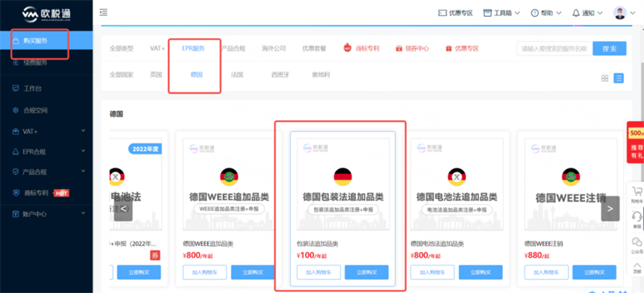The width and height of the screenshot is (644, 293).
Task: Expand the VAT+ sidebar menu
Action: click(47, 131)
